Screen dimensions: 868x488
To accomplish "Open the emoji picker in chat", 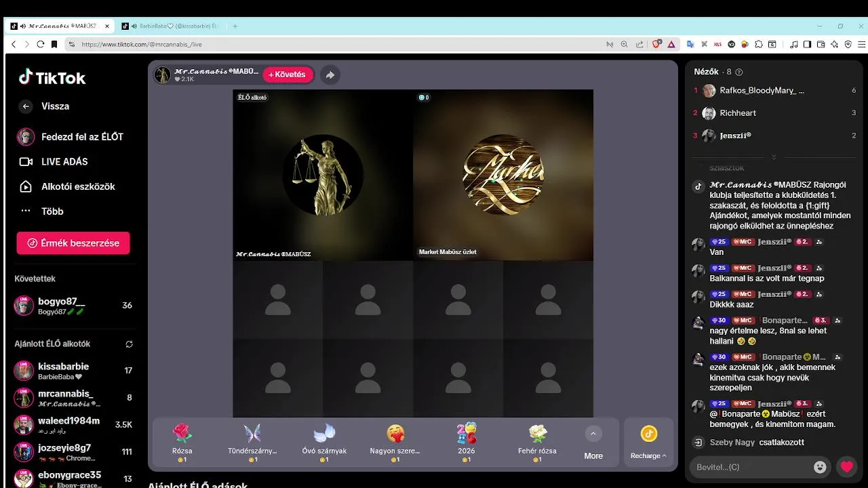I will point(821,467).
